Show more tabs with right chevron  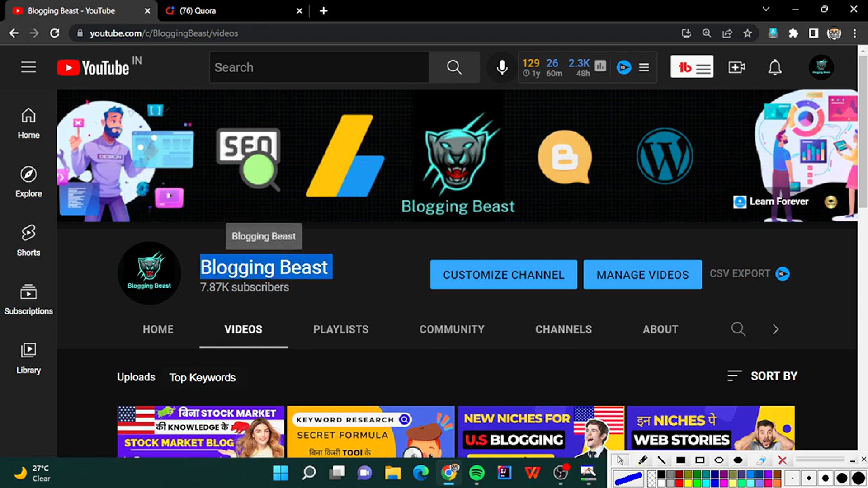tap(775, 329)
